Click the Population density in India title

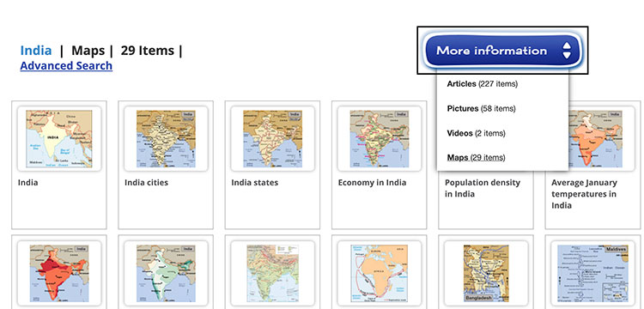pos(483,188)
